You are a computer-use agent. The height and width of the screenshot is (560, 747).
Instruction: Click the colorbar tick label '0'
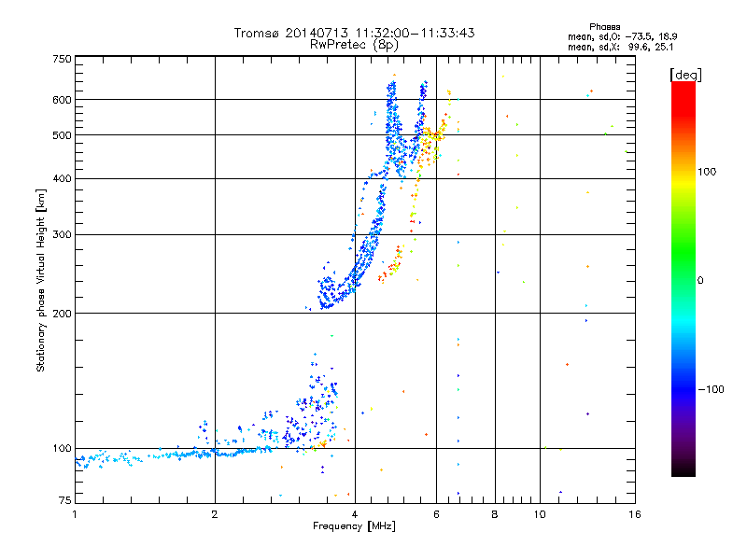(700, 281)
